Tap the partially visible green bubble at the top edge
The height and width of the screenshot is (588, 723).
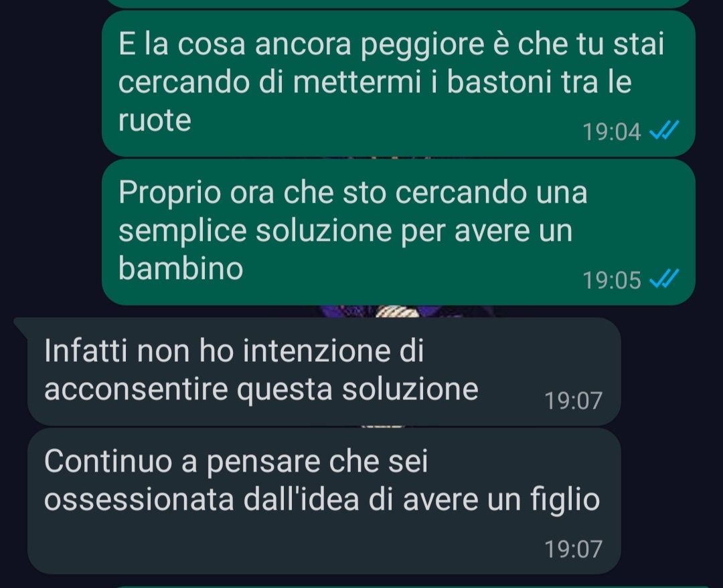pyautogui.click(x=398, y=4)
